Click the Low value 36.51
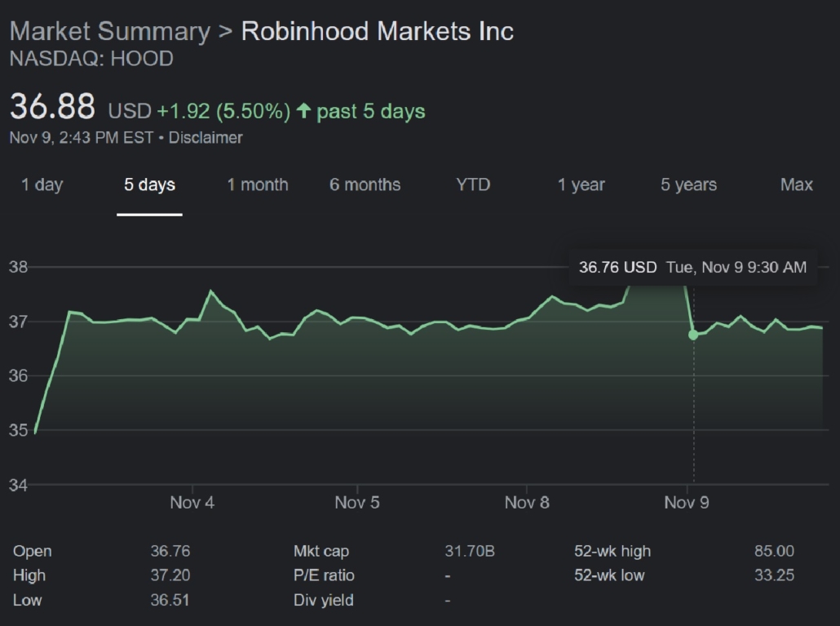The height and width of the screenshot is (626, 840). [x=170, y=600]
